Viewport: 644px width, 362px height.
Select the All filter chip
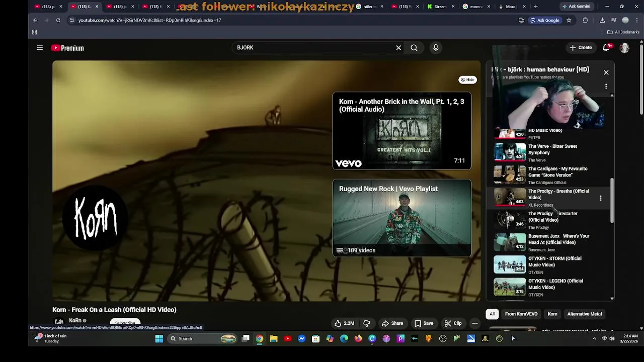click(492, 314)
